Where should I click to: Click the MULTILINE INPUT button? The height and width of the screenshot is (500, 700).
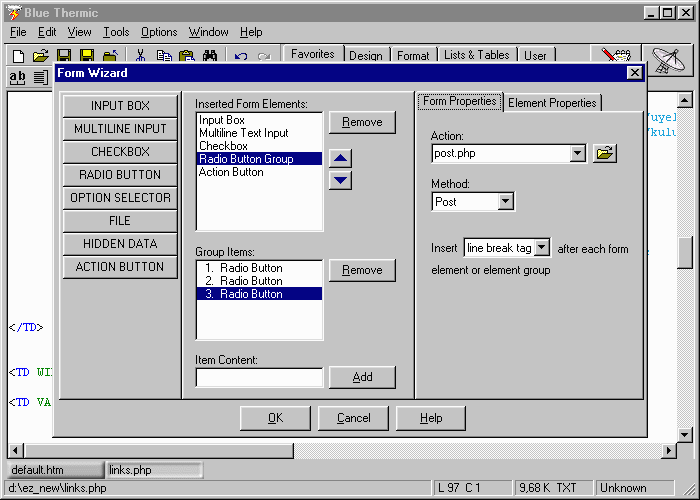(x=120, y=129)
